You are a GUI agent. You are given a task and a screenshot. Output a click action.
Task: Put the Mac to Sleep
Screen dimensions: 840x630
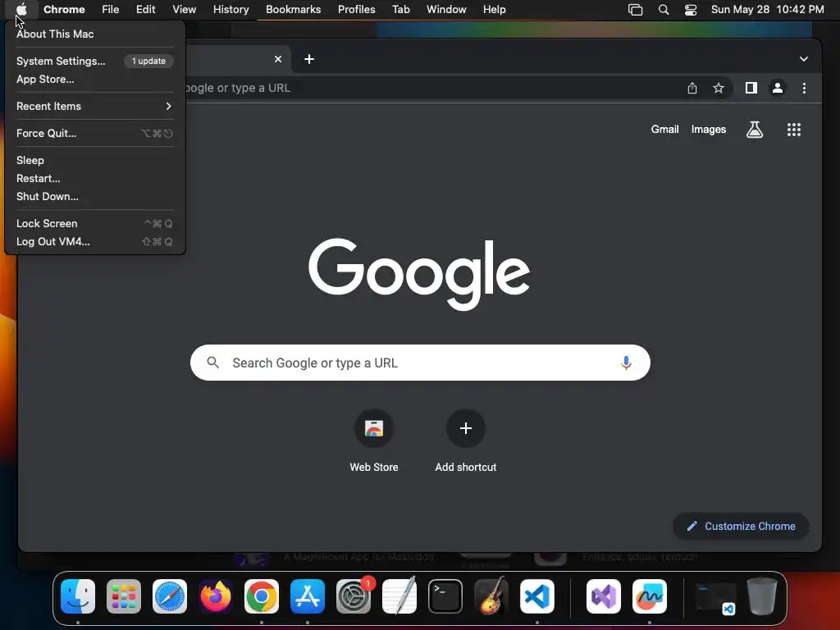tap(30, 160)
